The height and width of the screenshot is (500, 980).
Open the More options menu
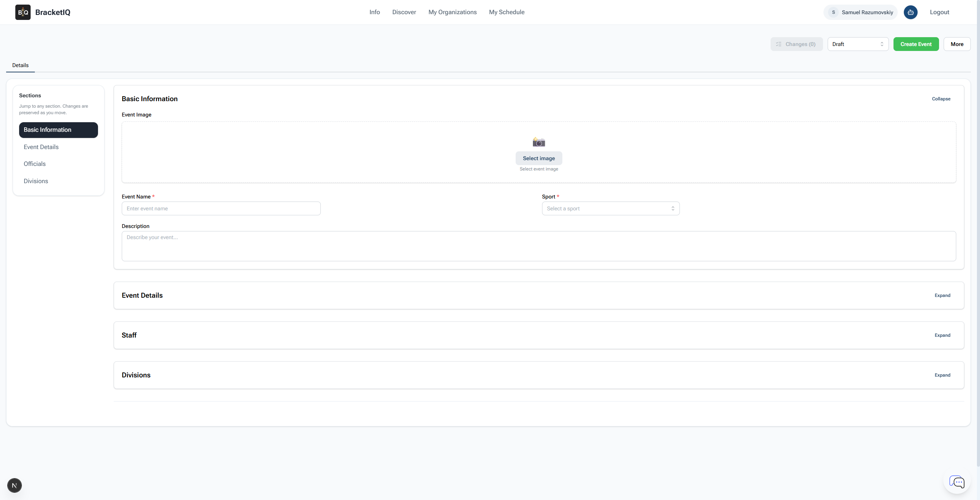click(957, 44)
